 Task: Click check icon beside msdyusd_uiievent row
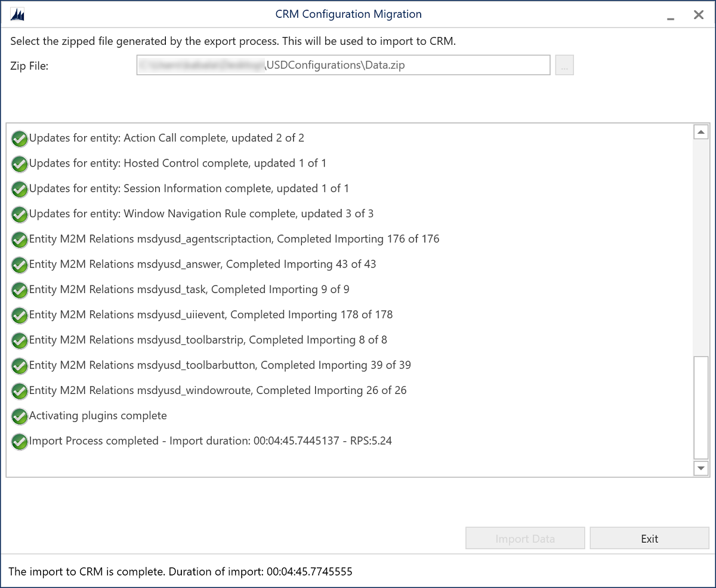click(x=20, y=315)
